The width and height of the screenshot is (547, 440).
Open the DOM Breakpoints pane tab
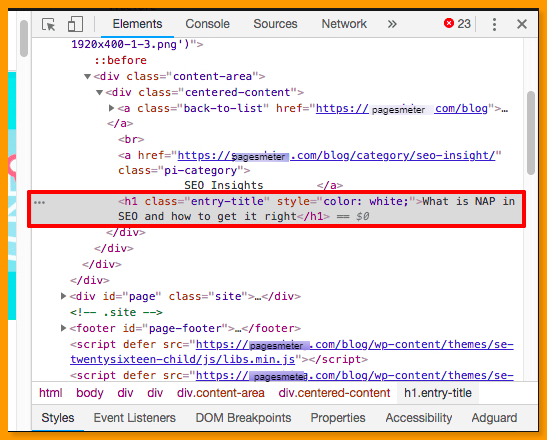coord(243,418)
